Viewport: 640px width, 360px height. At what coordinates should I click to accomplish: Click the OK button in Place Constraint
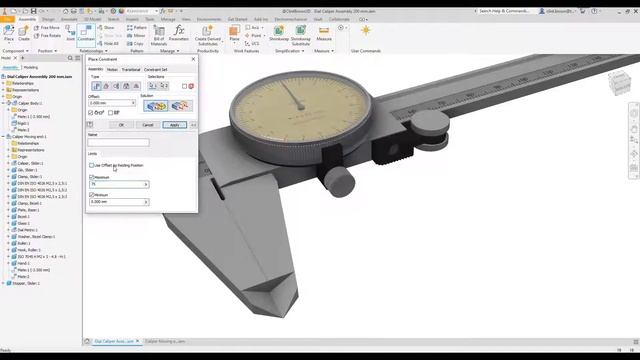[x=121, y=125]
